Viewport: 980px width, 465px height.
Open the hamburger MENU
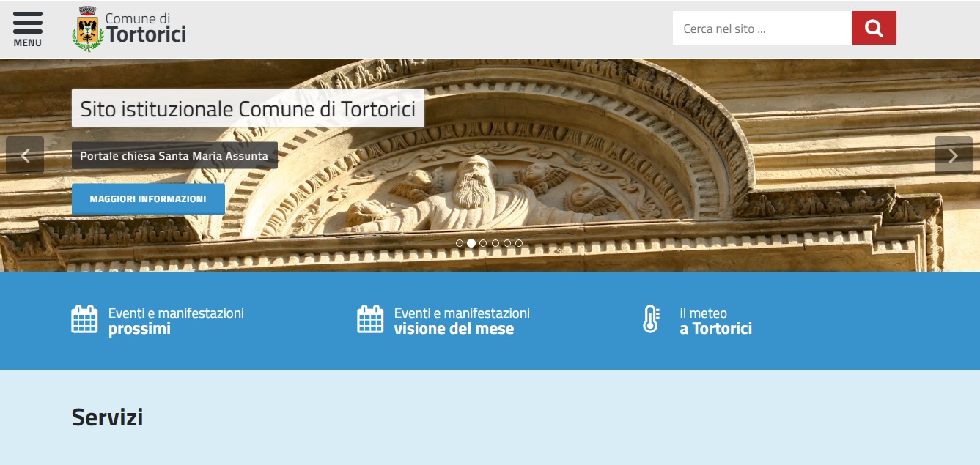pos(28,29)
